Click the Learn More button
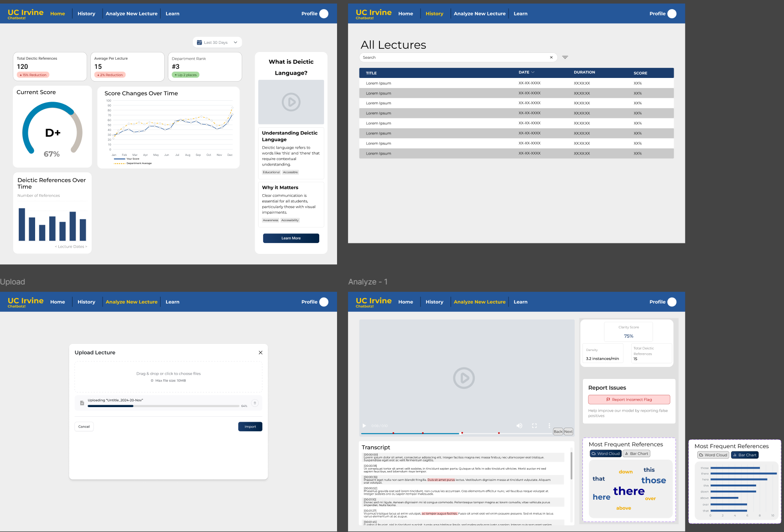This screenshot has height=532, width=784. pyautogui.click(x=291, y=238)
